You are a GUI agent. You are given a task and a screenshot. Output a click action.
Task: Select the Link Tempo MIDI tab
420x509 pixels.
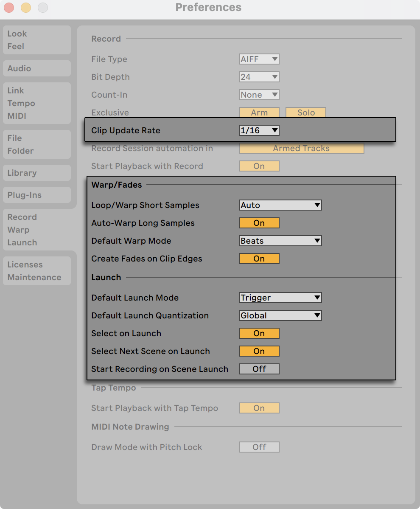[36, 103]
